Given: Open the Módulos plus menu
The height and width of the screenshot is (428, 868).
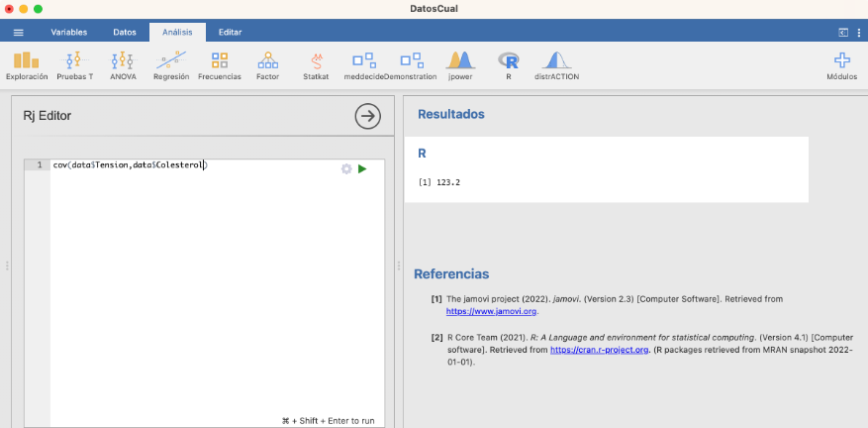Looking at the screenshot, I should (841, 65).
